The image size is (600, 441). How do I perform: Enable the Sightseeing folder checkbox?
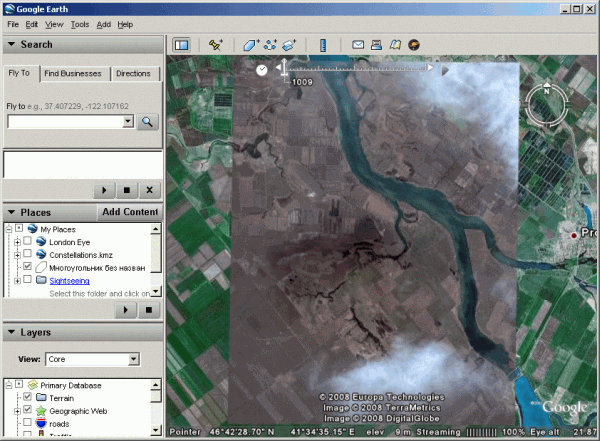click(x=27, y=279)
